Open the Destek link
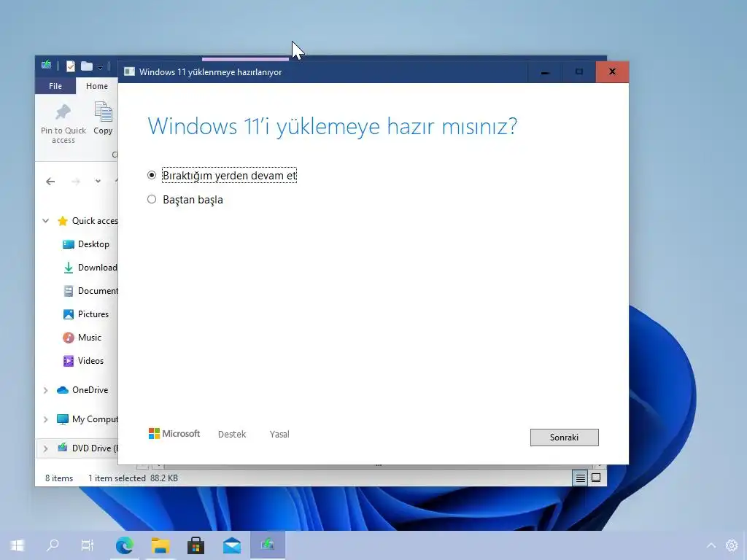Screen dimensions: 747x560 tap(232, 435)
